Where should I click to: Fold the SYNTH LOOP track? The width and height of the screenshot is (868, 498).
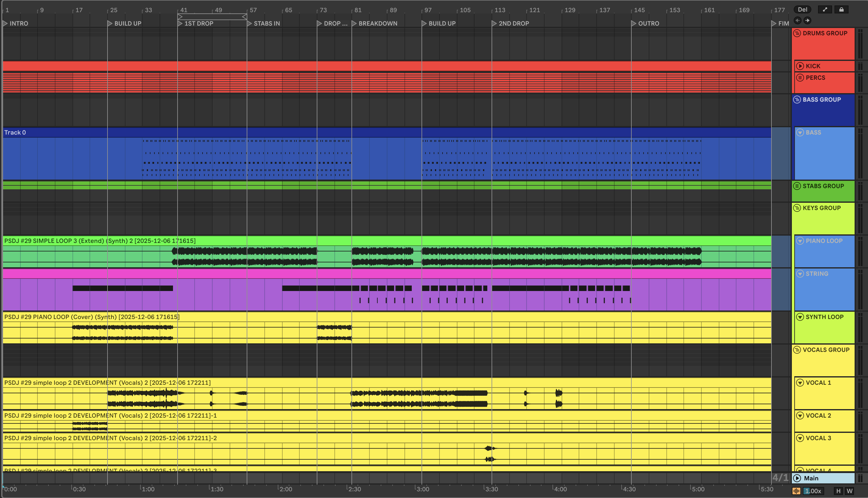800,317
